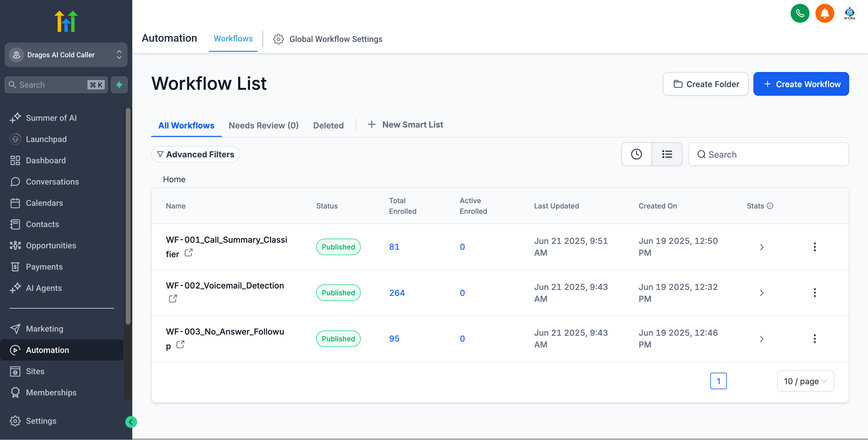
Task: Switch to recent (clock) view
Action: coord(636,154)
